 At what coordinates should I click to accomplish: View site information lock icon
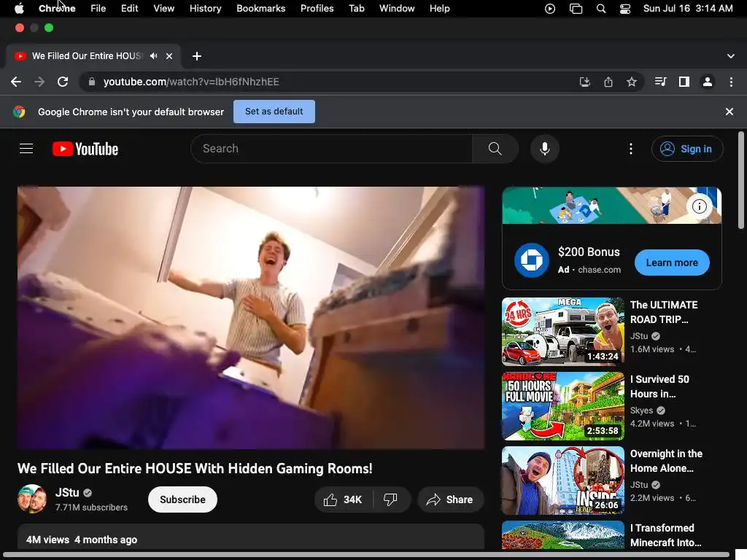click(91, 82)
